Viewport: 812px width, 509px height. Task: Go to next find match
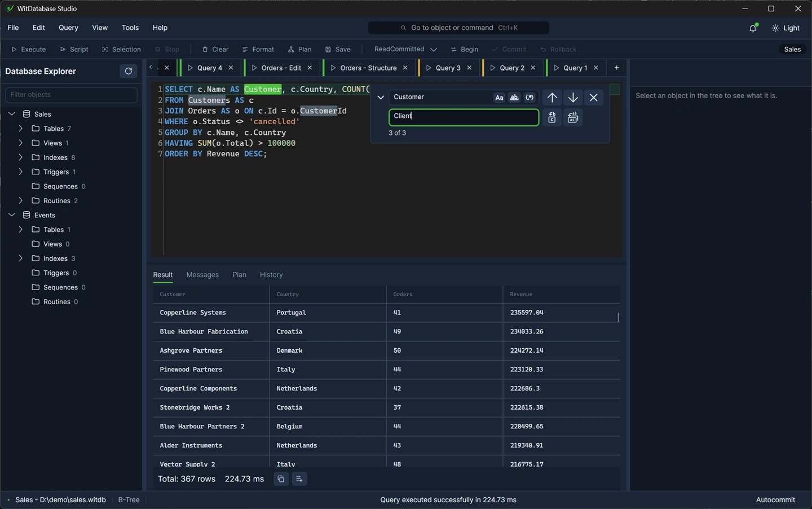[573, 98]
